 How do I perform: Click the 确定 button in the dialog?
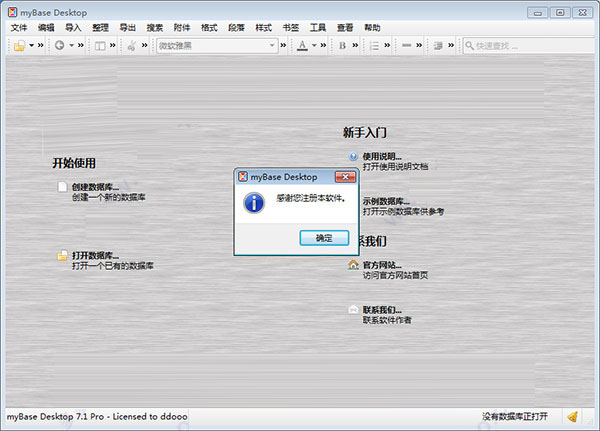coord(324,238)
